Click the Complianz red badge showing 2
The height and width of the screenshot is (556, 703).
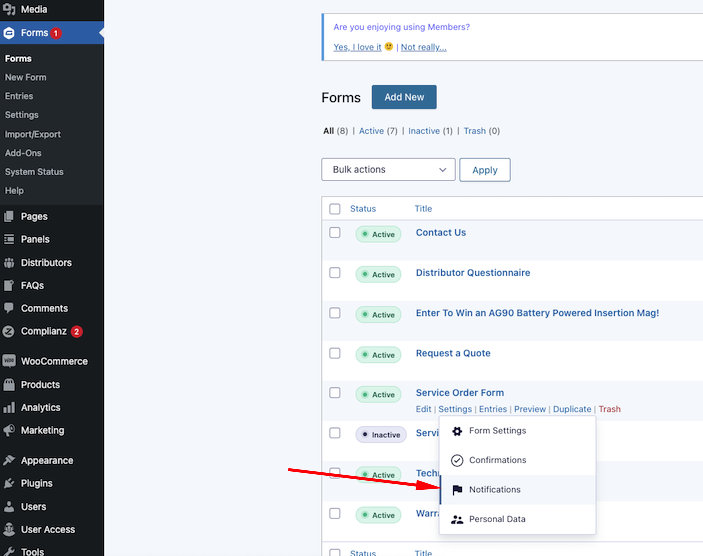click(77, 332)
